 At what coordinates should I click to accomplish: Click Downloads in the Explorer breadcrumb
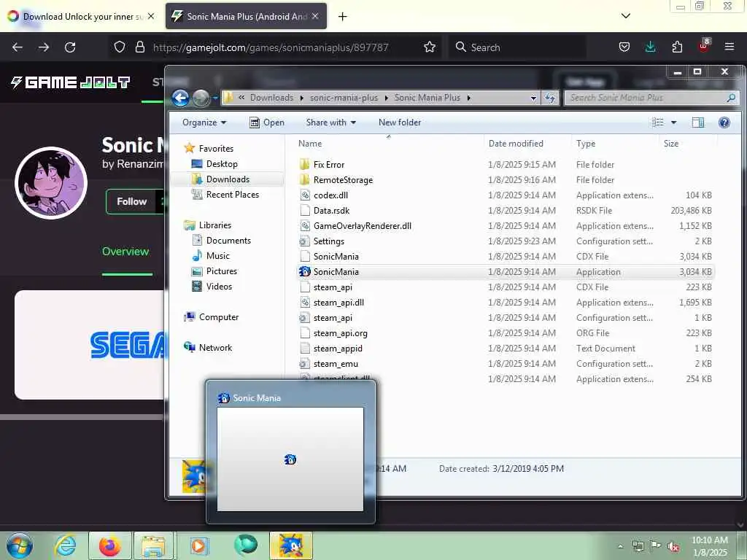271,98
